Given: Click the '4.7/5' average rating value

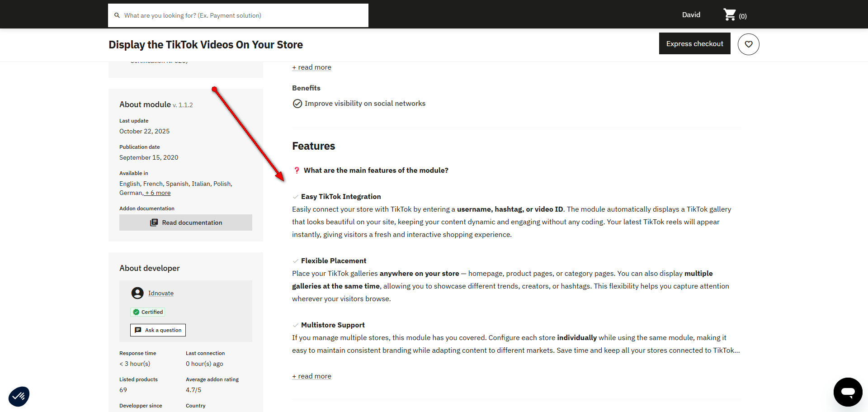Looking at the screenshot, I should (193, 390).
